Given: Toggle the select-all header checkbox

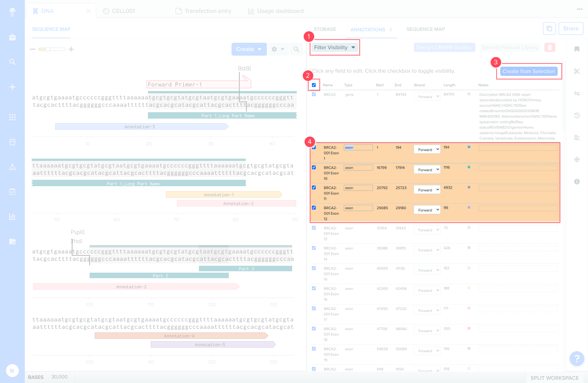Looking at the screenshot, I should pyautogui.click(x=314, y=85).
